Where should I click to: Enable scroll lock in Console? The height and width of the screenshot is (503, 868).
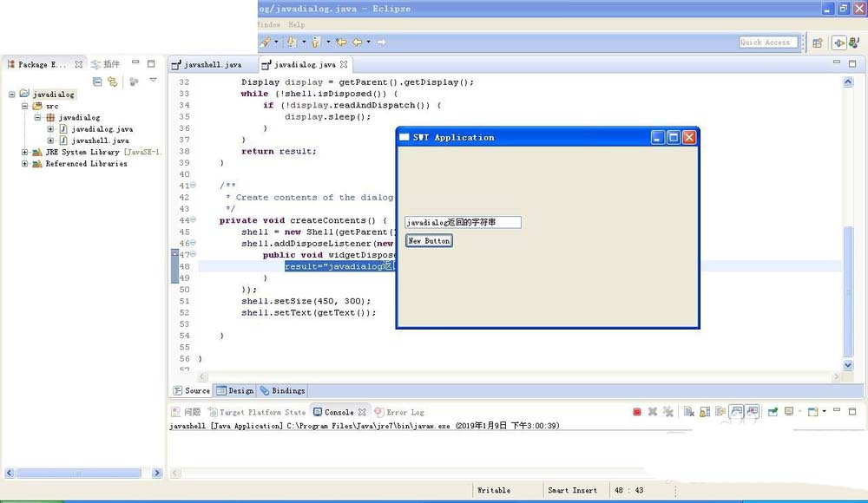tap(704, 411)
